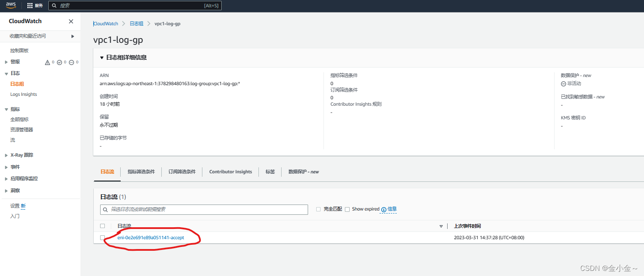Click the 信息 info link
The image size is (644, 276).
[392, 209]
